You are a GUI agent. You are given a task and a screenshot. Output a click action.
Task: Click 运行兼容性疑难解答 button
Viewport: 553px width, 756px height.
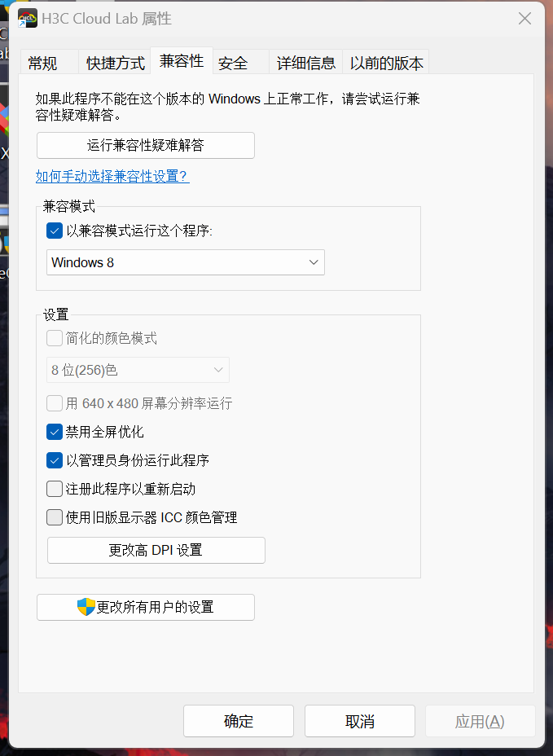(x=146, y=146)
